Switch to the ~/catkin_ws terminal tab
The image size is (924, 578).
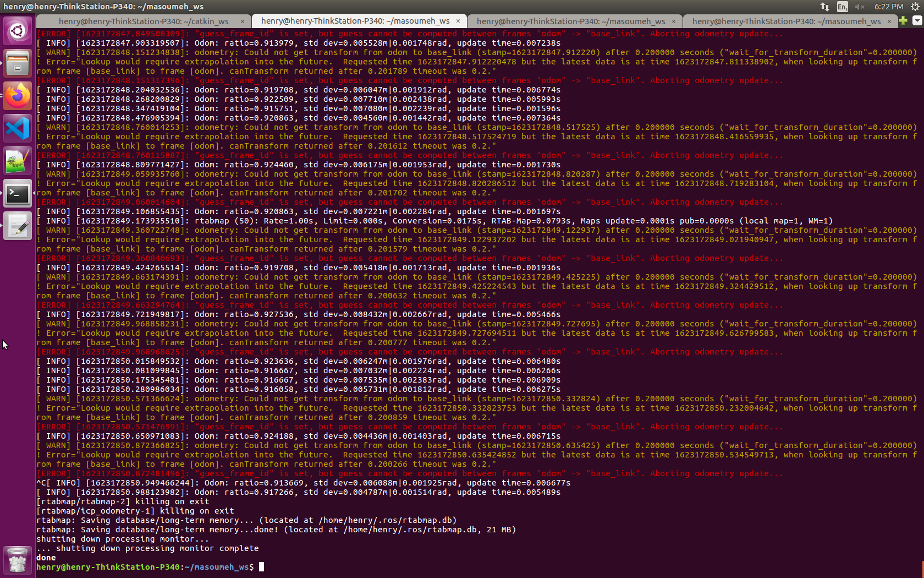pyautogui.click(x=144, y=21)
